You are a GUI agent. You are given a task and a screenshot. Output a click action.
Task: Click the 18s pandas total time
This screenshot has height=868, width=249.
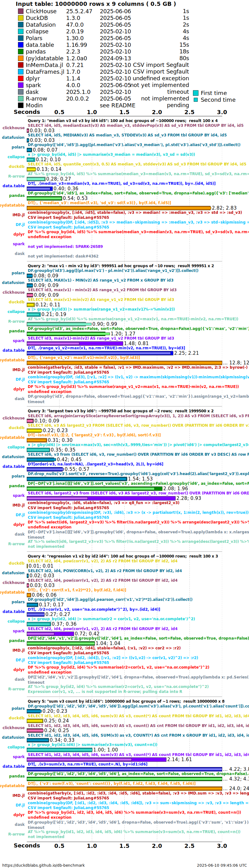click(x=184, y=51)
